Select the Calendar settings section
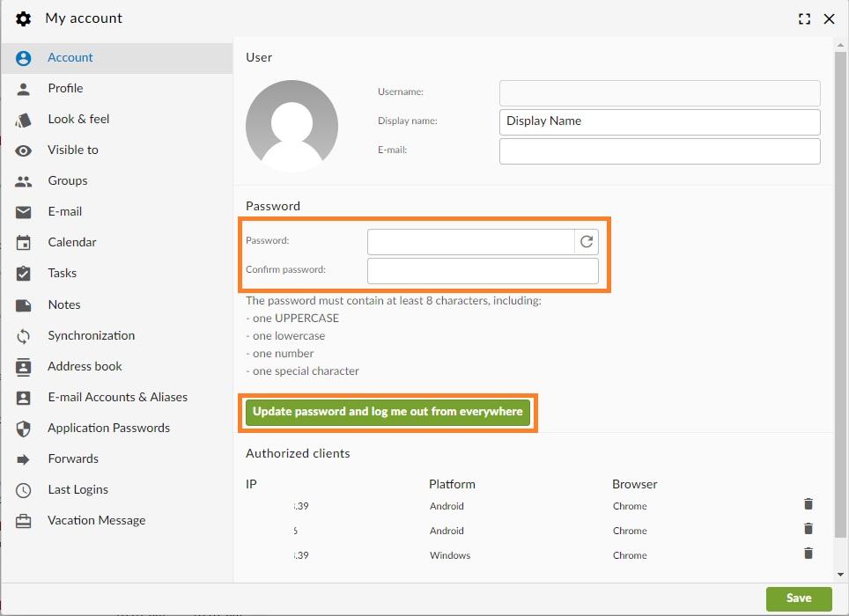This screenshot has height=616, width=849. pos(71,242)
